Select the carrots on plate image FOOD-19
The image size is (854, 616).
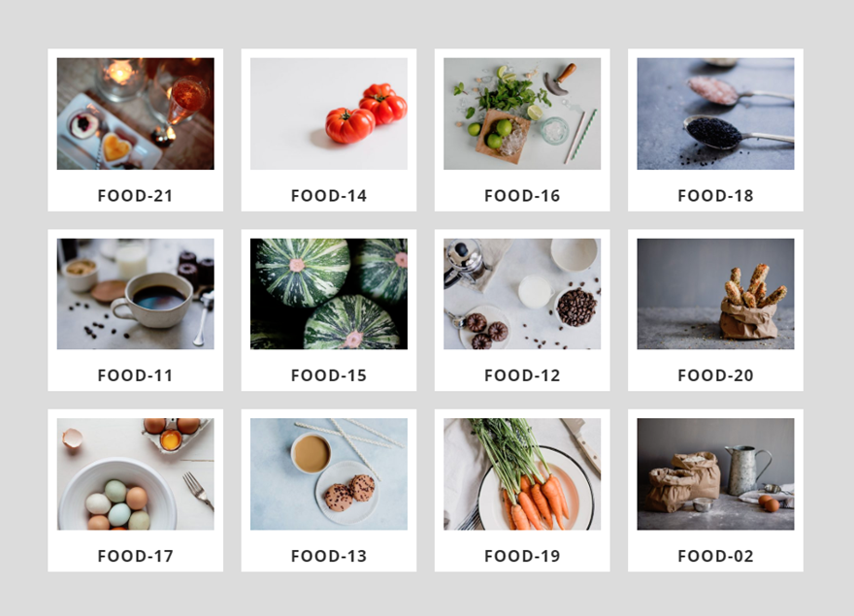pos(522,473)
